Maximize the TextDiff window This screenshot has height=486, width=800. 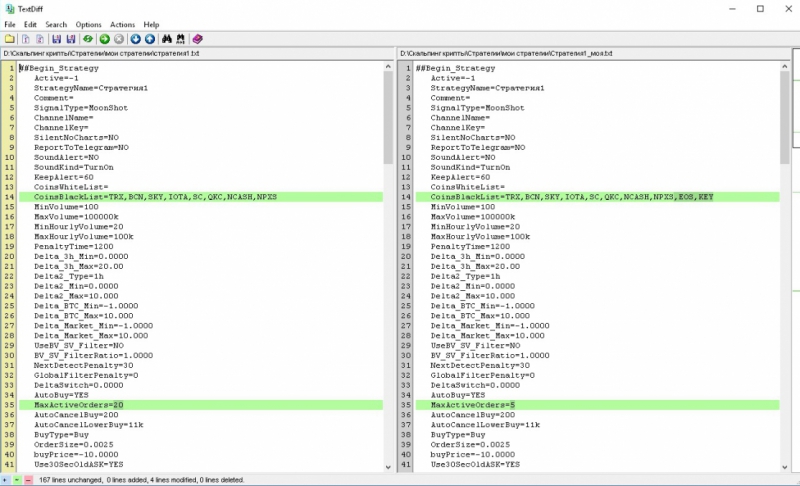coord(760,9)
